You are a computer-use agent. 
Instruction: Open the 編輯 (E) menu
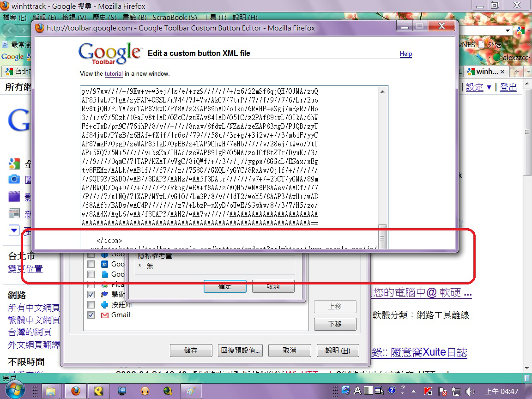(x=44, y=17)
